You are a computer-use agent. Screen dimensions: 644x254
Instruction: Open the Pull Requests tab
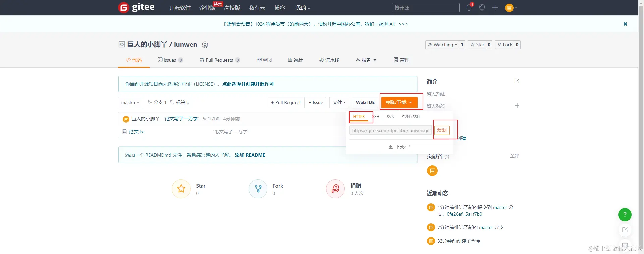pos(220,60)
